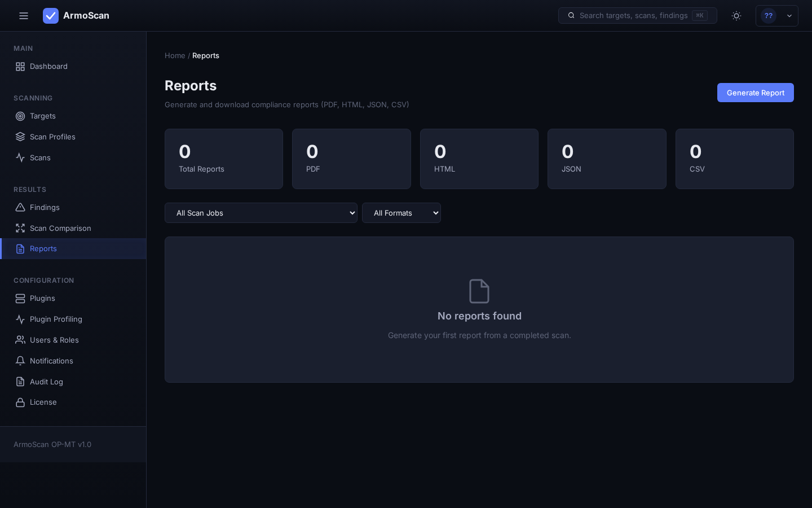Click the Scan Comparison arrows icon
The width and height of the screenshot is (812, 508).
pos(20,229)
